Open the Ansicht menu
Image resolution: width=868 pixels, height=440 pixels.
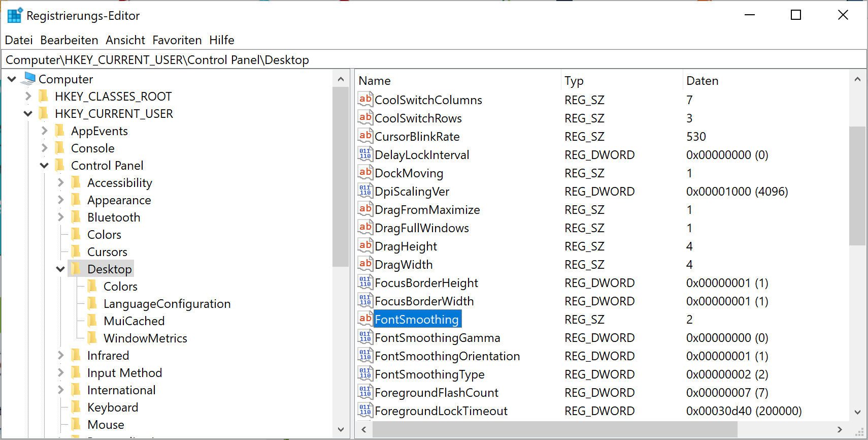[x=125, y=40]
